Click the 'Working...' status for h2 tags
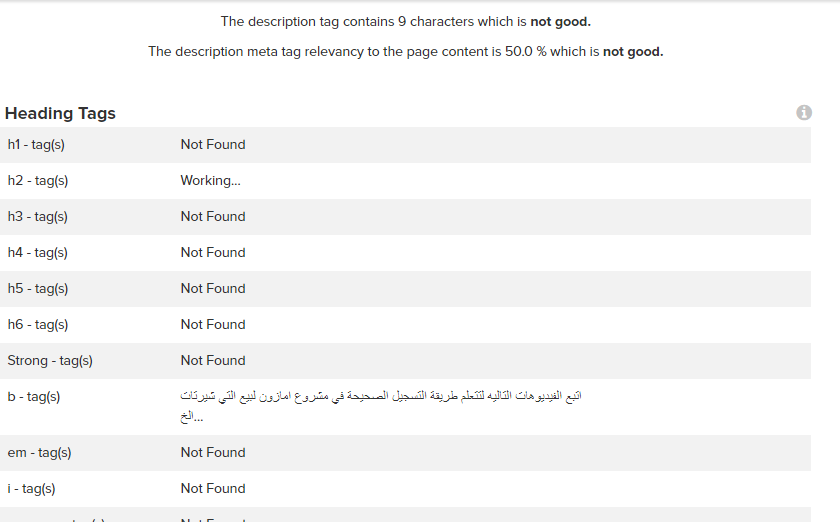 (210, 181)
